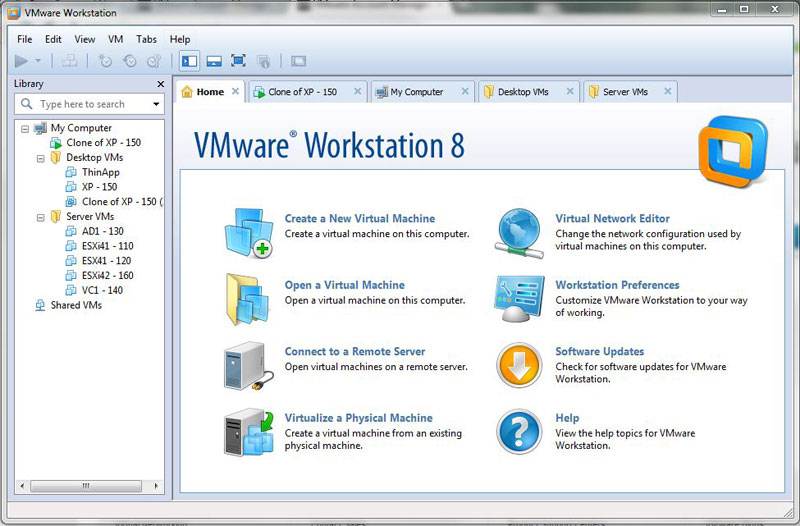Collapse the Desktop VMs folder node
Image resolution: width=800 pixels, height=526 pixels.
tap(40, 158)
